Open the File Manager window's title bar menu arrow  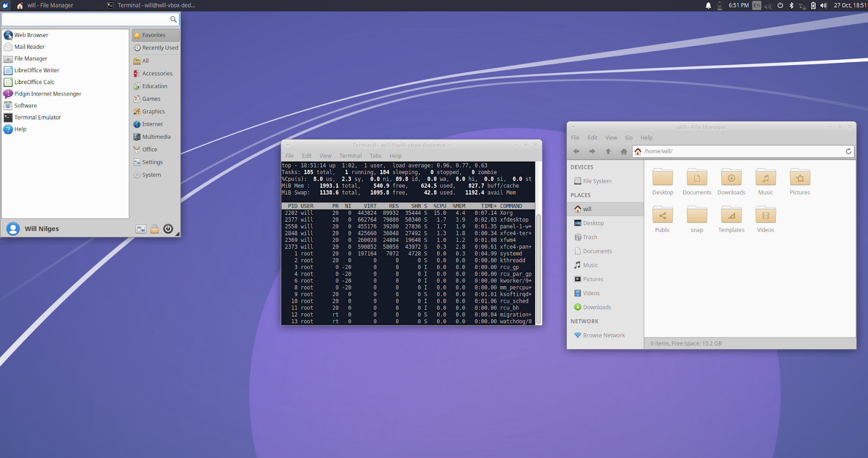click(573, 127)
